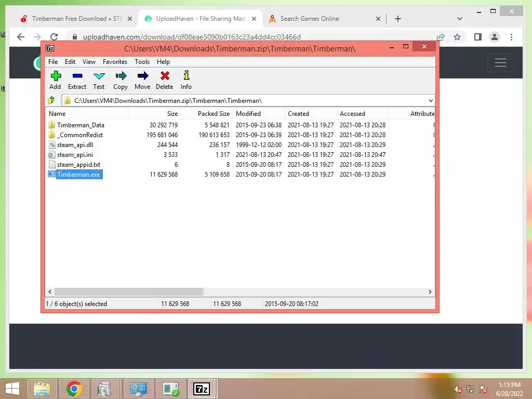Bookmark this page with the star icon
Image resolution: width=532 pixels, height=399 pixels.
[457, 37]
